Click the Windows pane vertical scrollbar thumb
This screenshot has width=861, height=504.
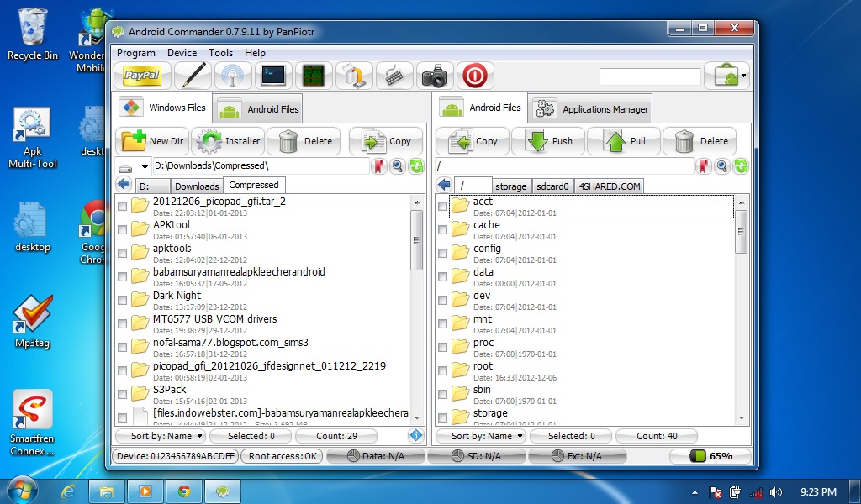pyautogui.click(x=417, y=239)
